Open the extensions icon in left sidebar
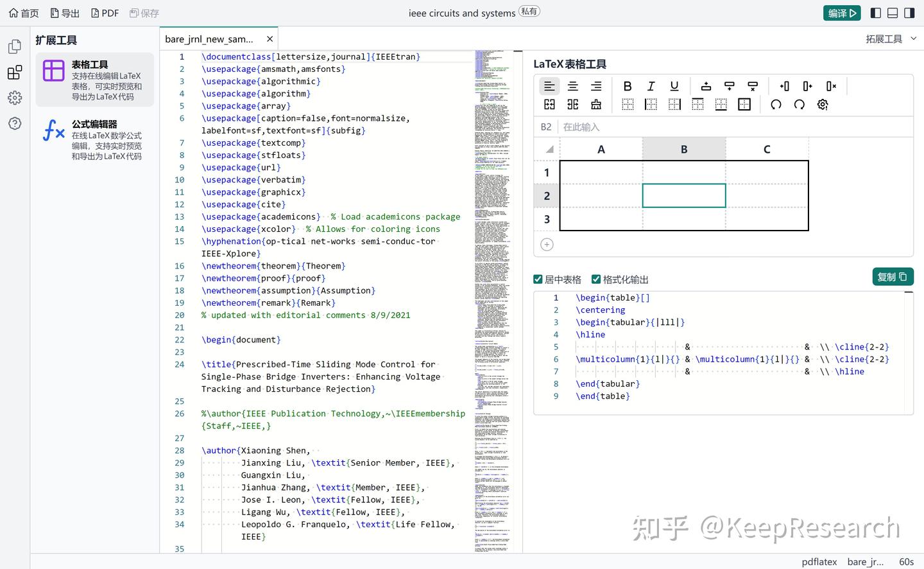Image resolution: width=924 pixels, height=569 pixels. tap(15, 72)
